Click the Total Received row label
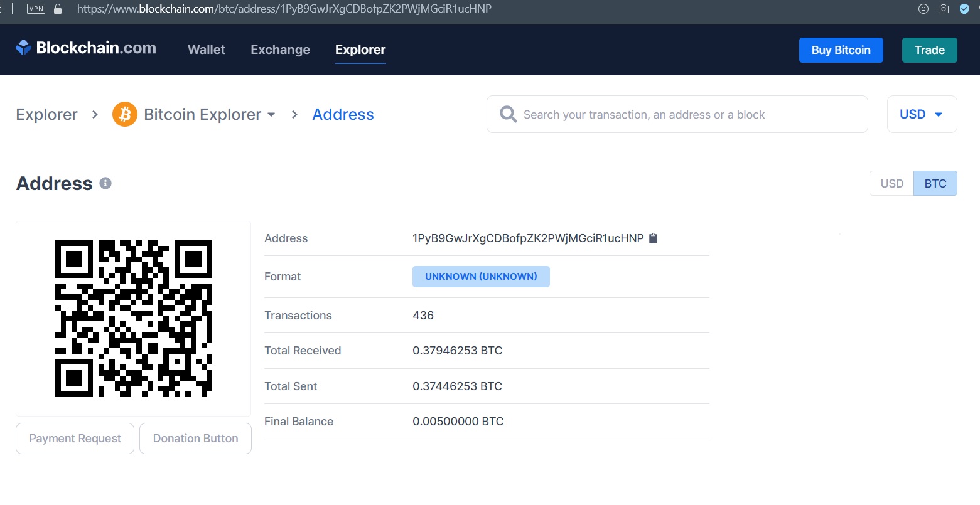The width and height of the screenshot is (980, 505). point(303,351)
